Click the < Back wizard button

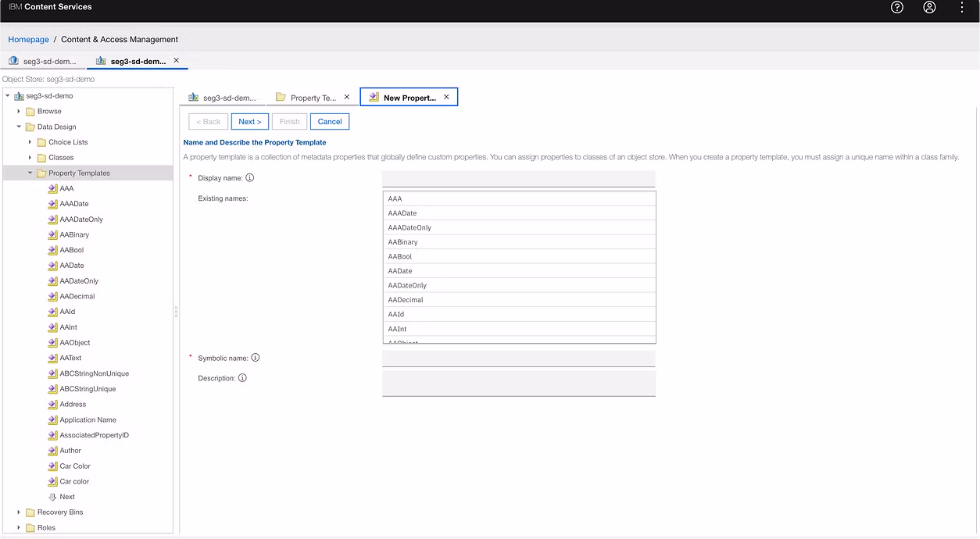click(x=209, y=122)
